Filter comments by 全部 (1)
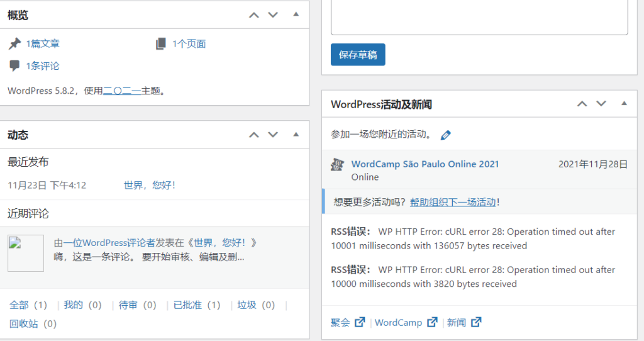Viewport: 644px width, 341px height. click(x=28, y=305)
